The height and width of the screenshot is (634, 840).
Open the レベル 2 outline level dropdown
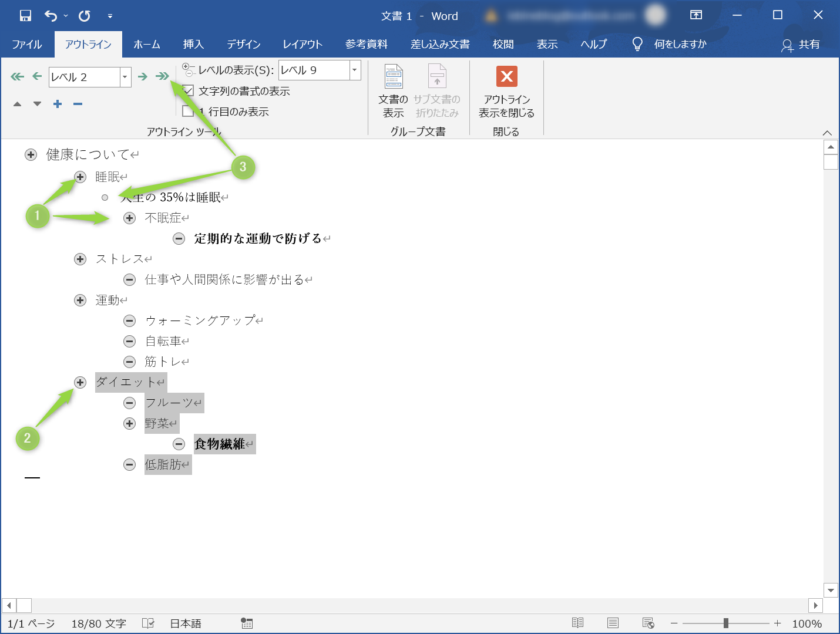click(x=125, y=77)
